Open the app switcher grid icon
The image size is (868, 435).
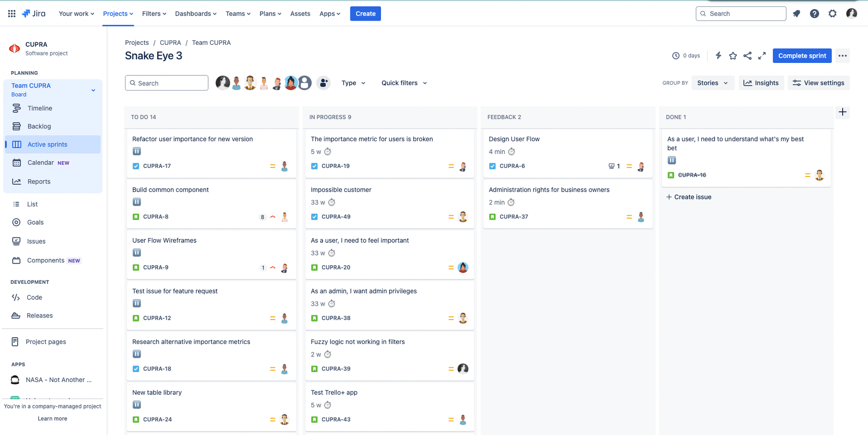[x=11, y=13]
